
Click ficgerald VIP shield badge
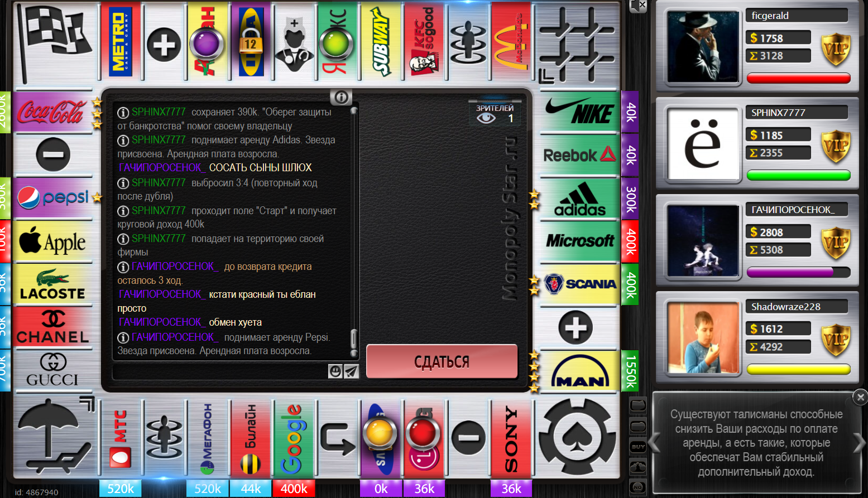(836, 49)
